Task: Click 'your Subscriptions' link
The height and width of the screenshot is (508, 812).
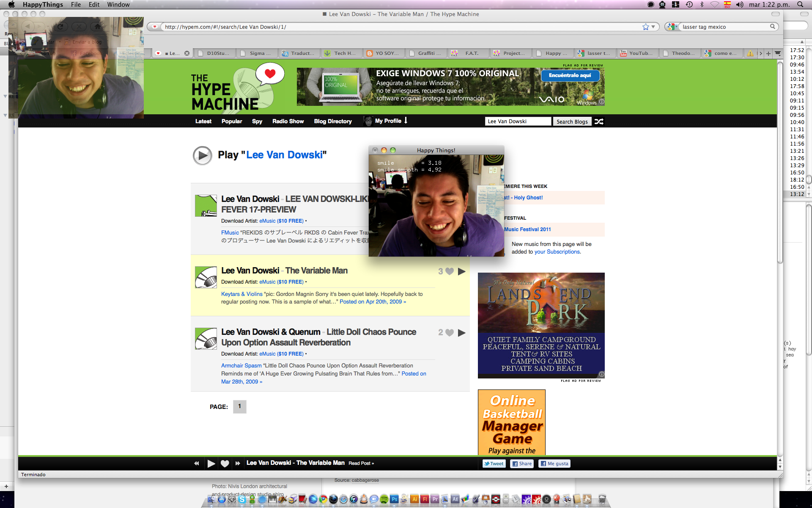Action: click(557, 252)
